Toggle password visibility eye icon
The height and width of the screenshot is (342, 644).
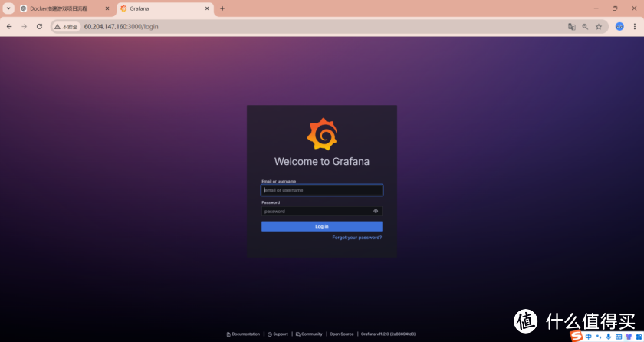coord(376,211)
